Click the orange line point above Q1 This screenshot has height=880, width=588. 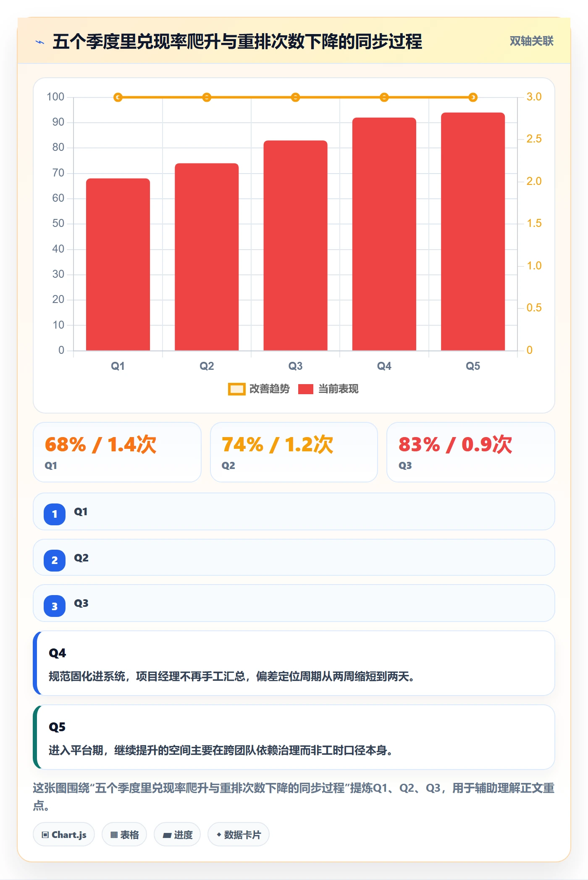[x=118, y=97]
